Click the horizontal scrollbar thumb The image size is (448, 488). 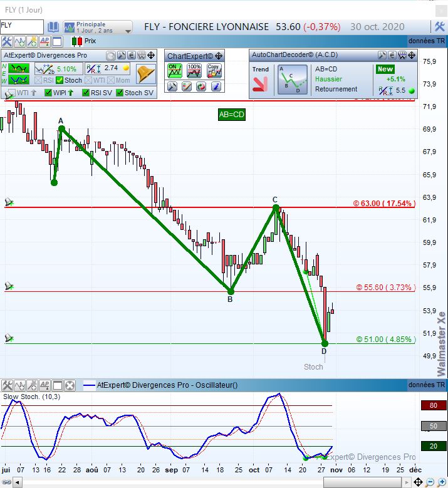[362, 482]
